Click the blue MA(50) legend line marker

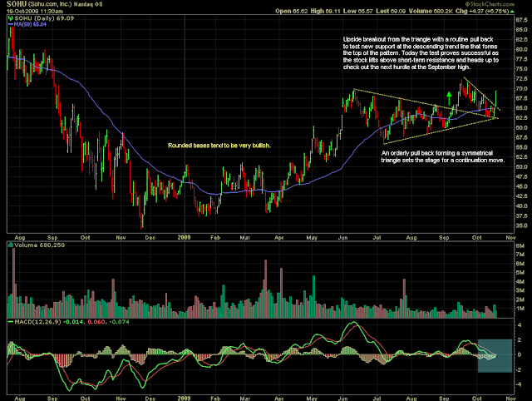[11, 24]
